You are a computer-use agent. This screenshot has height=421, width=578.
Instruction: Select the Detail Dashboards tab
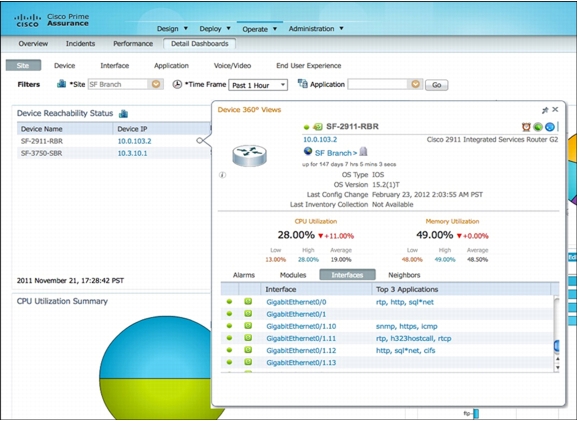click(x=199, y=44)
